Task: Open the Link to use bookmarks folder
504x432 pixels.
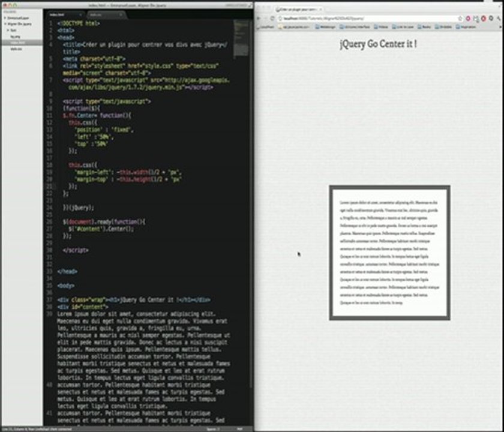Action: pyautogui.click(x=403, y=27)
